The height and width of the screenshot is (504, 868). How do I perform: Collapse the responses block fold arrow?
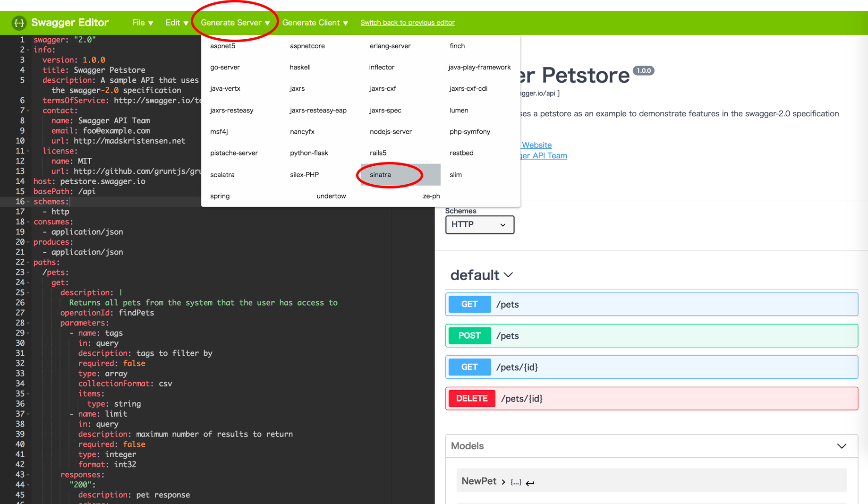[28, 475]
